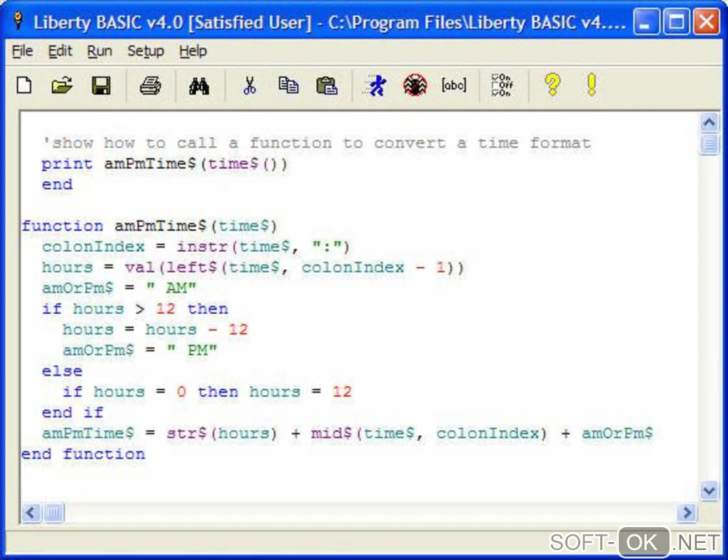
Task: Click the horizontal scrollbar thumb
Action: coord(54,513)
